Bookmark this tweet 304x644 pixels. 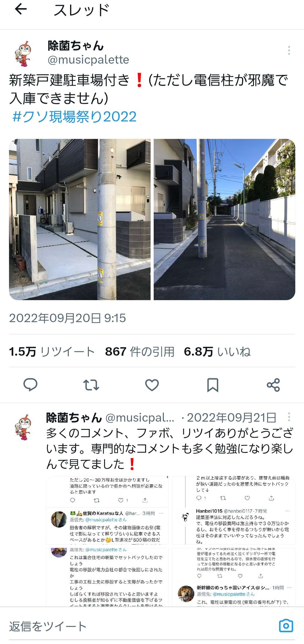pyautogui.click(x=213, y=385)
